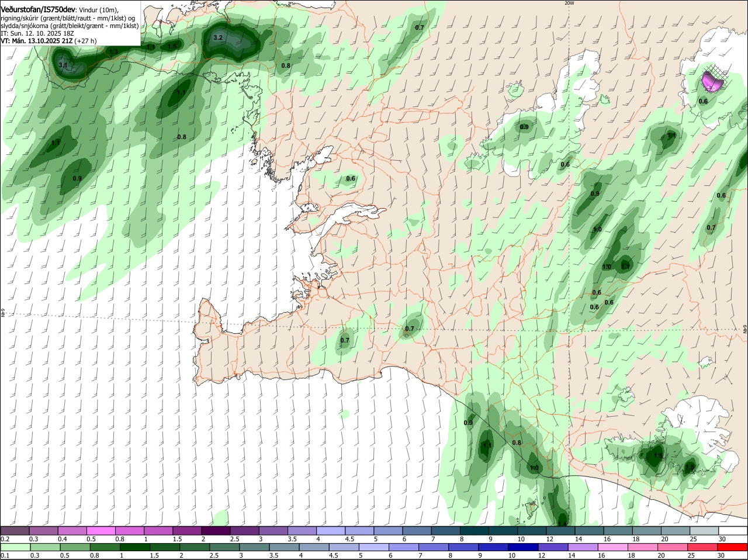748x560 pixels.
Task: Click the slydda/snjókoma legend description line
Action: [x=70, y=26]
